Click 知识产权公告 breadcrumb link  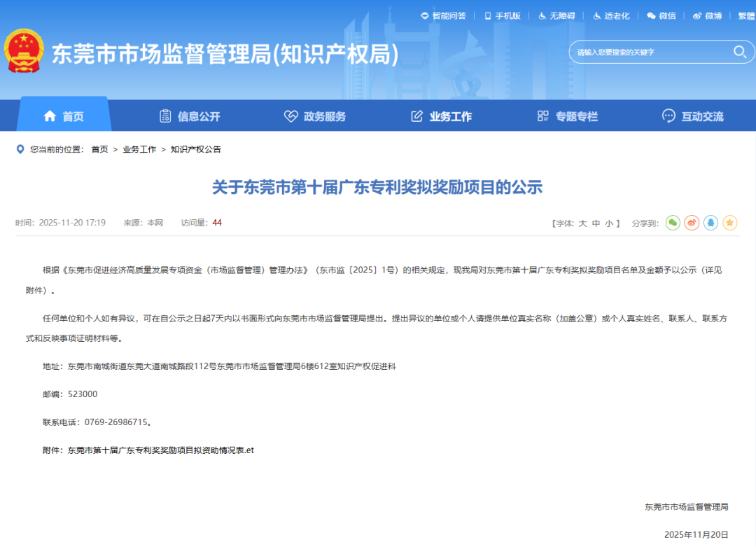pos(196,149)
